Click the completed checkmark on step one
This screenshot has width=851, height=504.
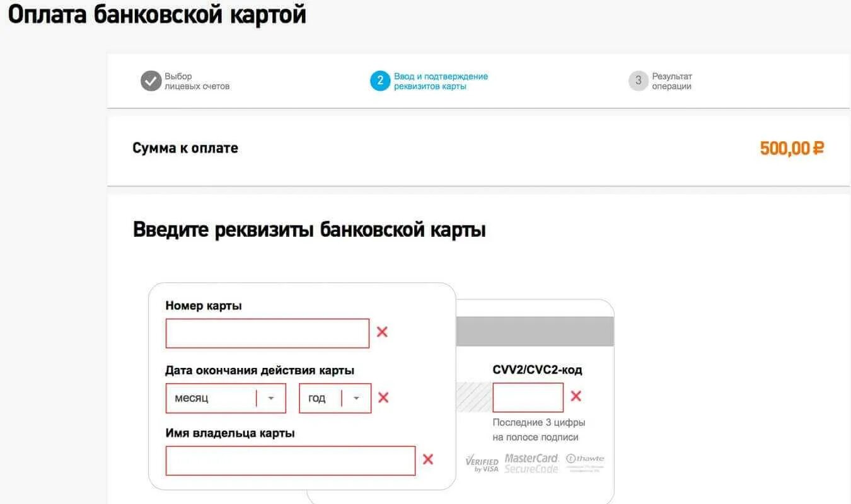coord(149,81)
